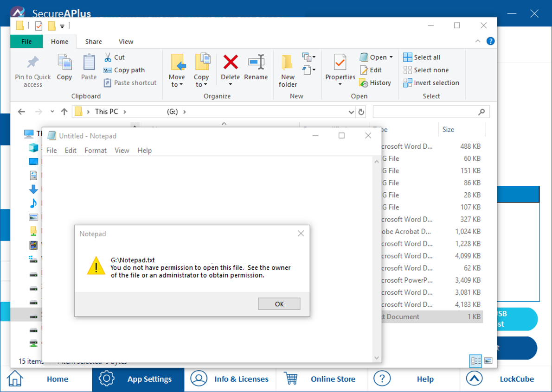552x392 pixels.
Task: Click Notepad vertical scrollbar down arrow
Action: (377, 358)
